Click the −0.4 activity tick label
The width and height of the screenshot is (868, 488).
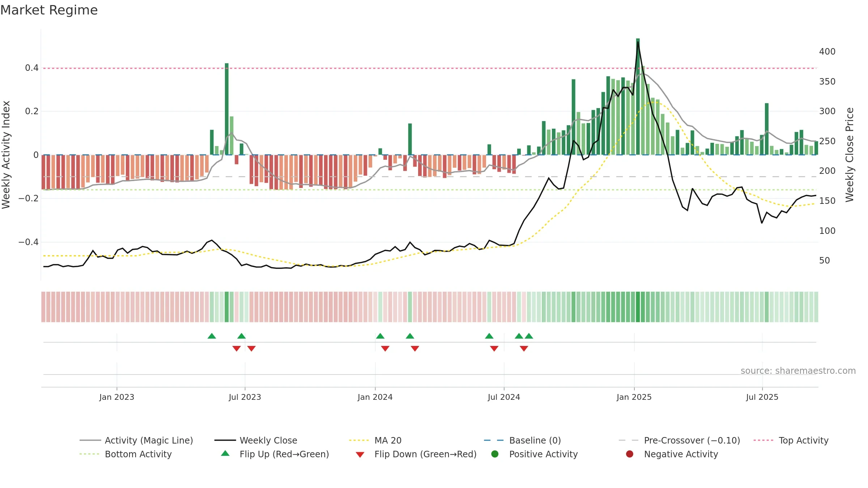pos(29,242)
